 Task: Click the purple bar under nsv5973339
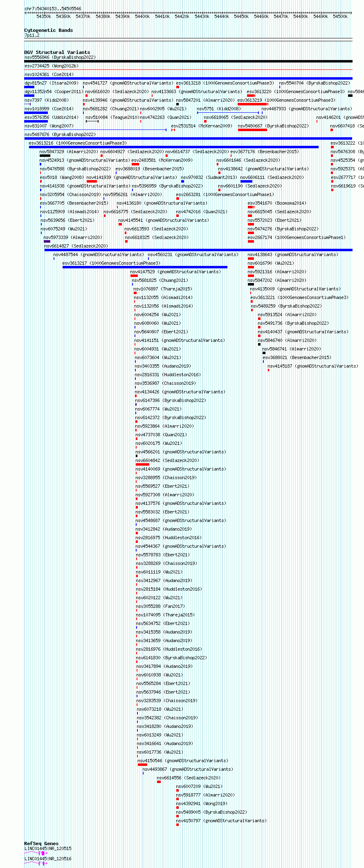pos(47,241)
